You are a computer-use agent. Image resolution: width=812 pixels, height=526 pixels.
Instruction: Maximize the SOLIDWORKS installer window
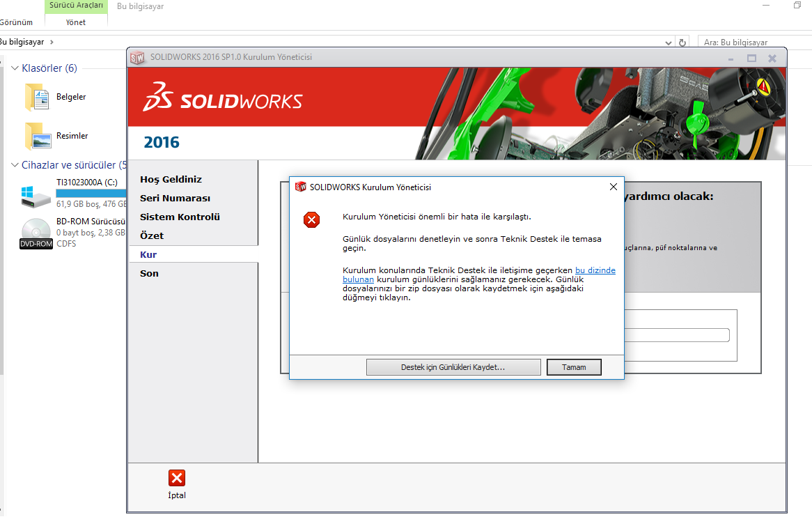coord(751,59)
